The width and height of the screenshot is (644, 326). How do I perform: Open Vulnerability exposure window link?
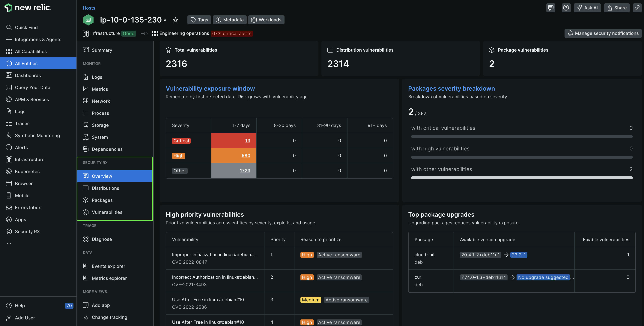[x=210, y=88]
